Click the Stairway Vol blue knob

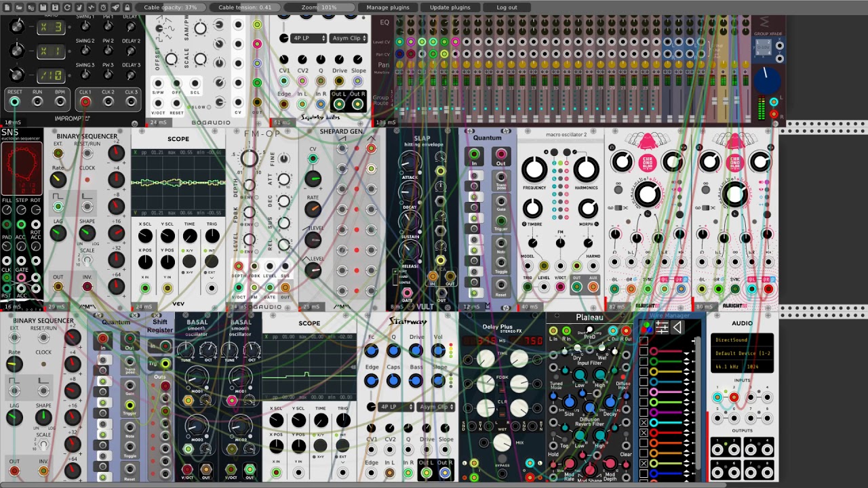pos(438,350)
